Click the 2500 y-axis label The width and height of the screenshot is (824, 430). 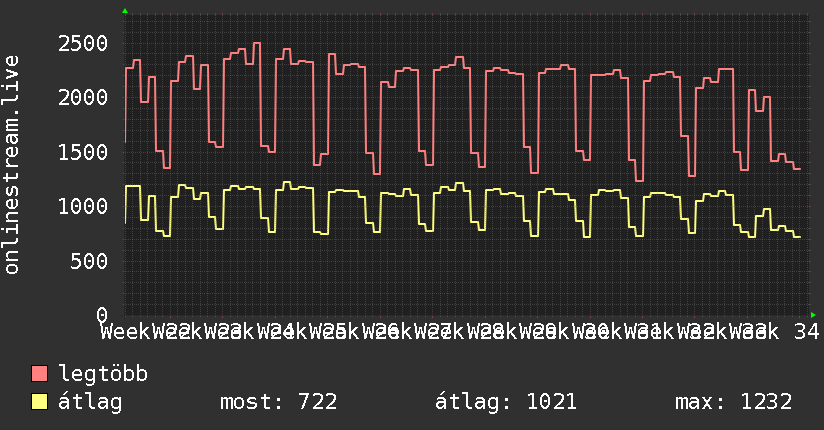83,44
